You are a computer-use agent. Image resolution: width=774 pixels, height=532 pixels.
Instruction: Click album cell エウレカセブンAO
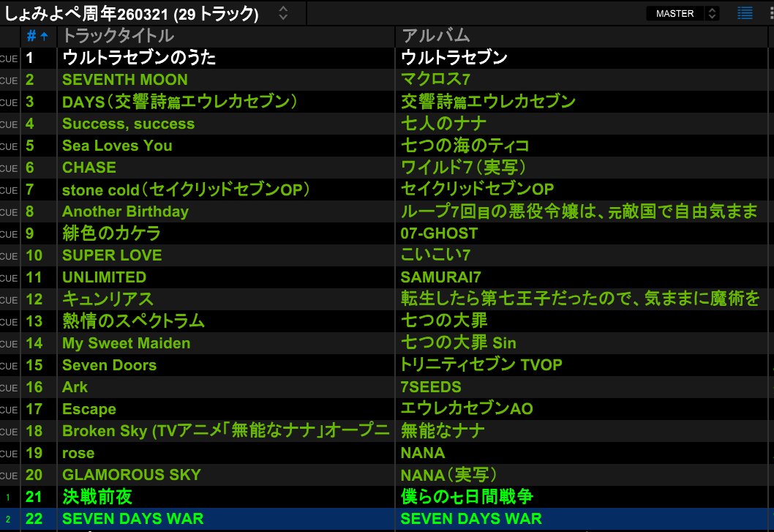(x=467, y=408)
